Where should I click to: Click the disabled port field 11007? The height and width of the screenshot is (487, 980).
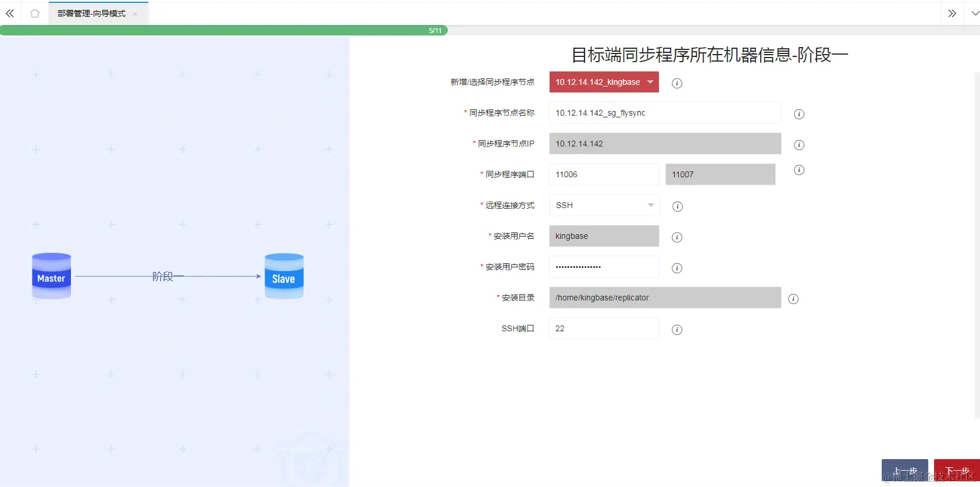click(x=720, y=174)
